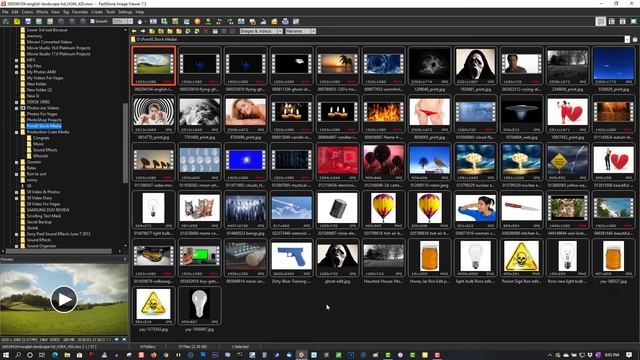Click the first folder icon in navigation toolbar
640x360 pixels.
152,31
